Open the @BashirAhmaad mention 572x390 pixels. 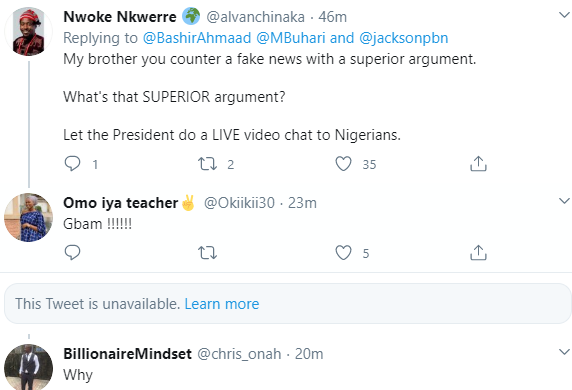[197, 38]
